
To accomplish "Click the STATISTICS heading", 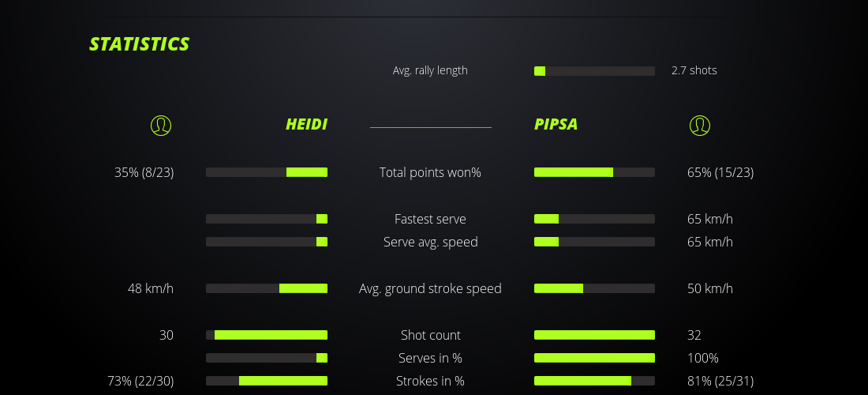I will pyautogui.click(x=140, y=44).
